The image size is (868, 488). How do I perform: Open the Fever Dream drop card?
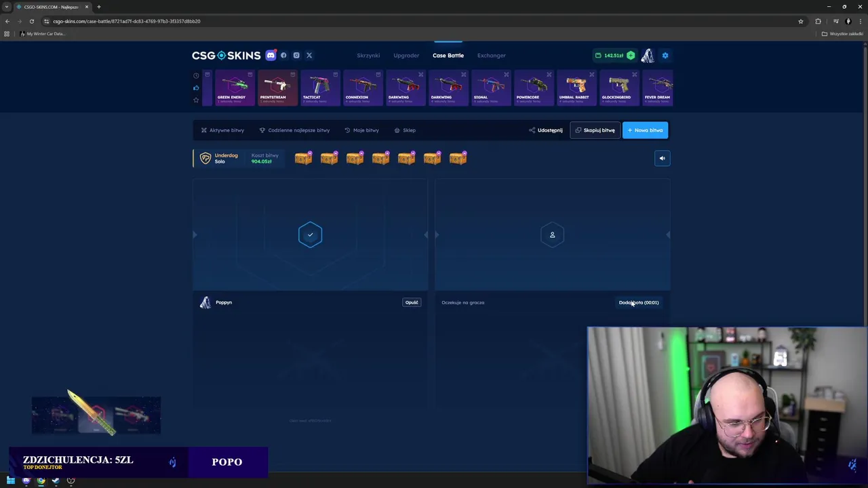click(x=657, y=88)
